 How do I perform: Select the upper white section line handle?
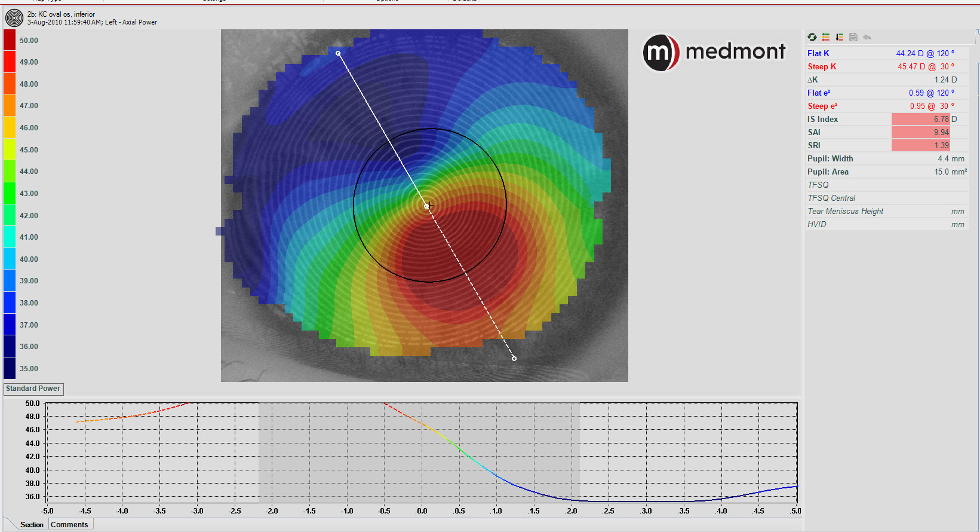pos(339,54)
